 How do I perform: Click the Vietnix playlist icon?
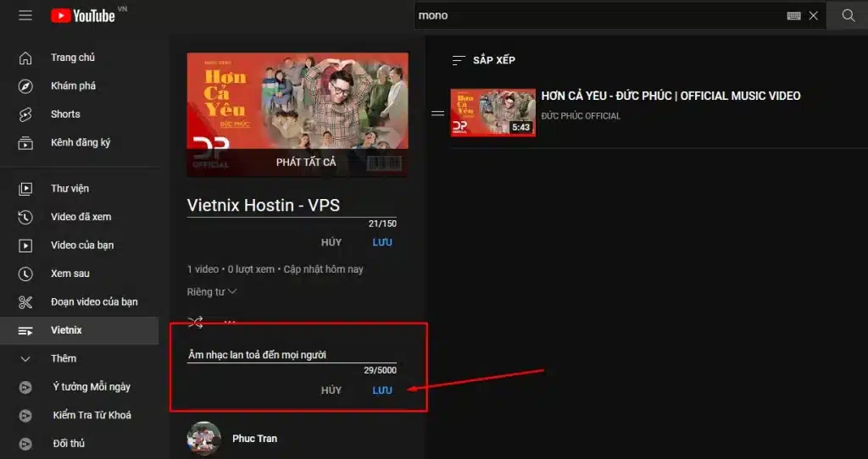(25, 331)
